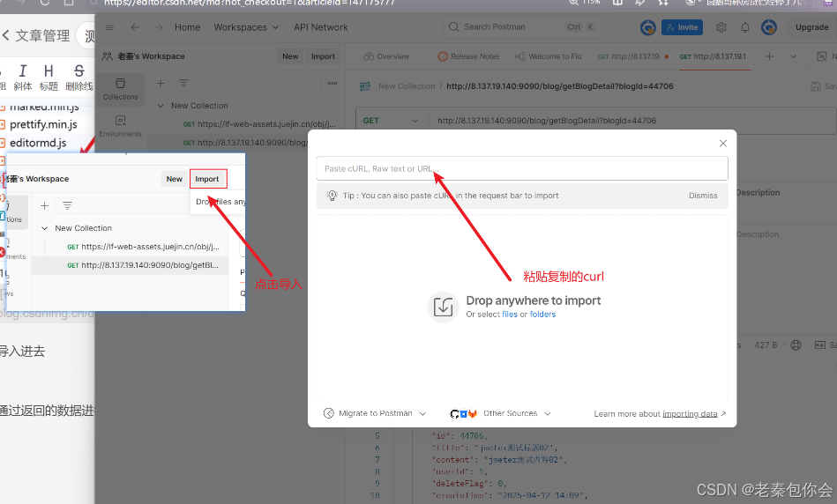Screen dimensions: 837x504
Task: Click the no-environment icon at the tab bar end
Action: point(821,56)
